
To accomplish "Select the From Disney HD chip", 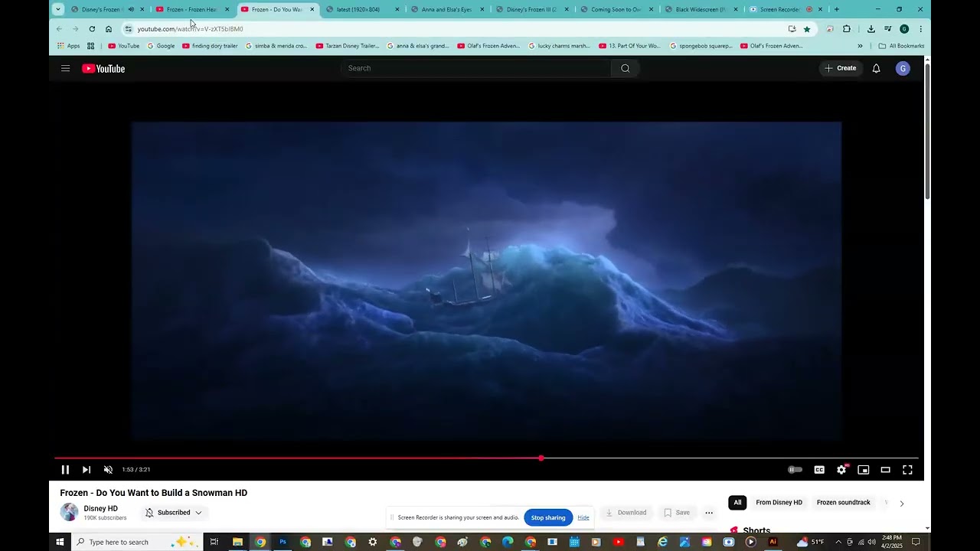I will tap(779, 503).
